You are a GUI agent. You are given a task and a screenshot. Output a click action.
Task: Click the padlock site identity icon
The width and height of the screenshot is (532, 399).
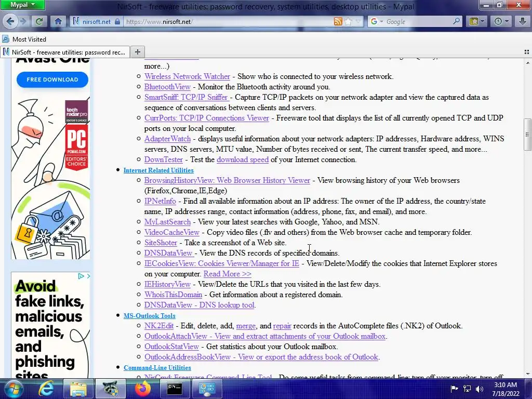(x=117, y=22)
